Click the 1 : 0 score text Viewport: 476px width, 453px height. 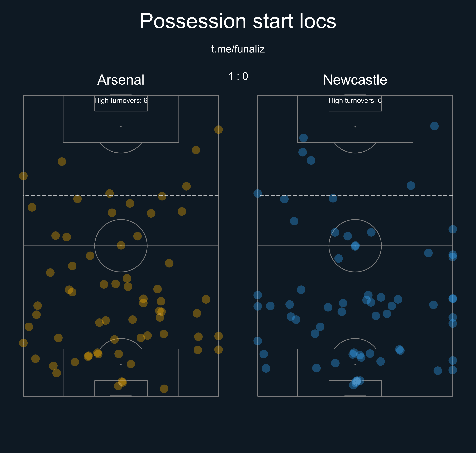point(238,76)
